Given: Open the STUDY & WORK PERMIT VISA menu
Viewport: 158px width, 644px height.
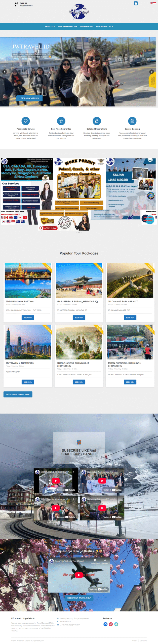Looking at the screenshot, I should click(x=67, y=26).
